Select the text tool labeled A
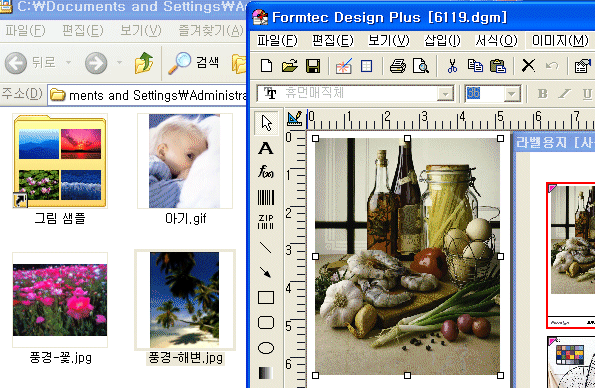Viewport: 595px width, 388px height. 266,148
